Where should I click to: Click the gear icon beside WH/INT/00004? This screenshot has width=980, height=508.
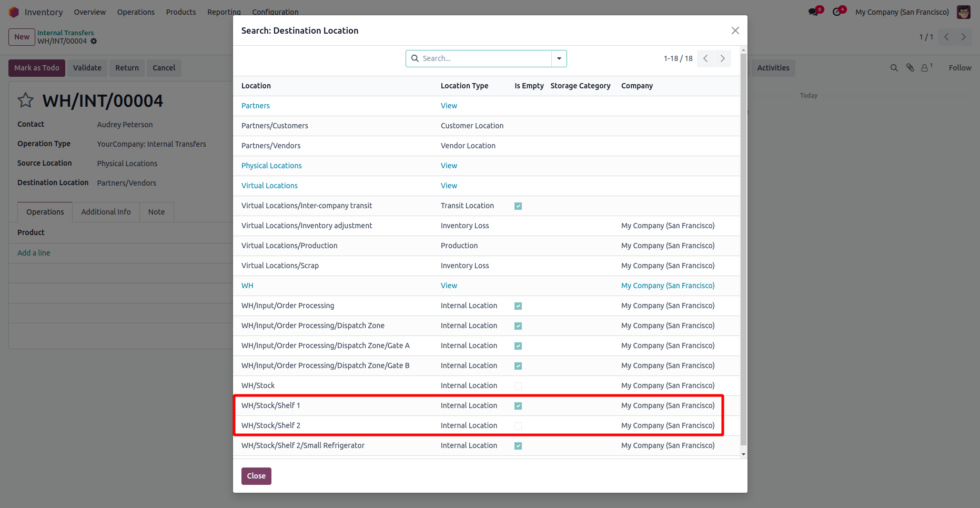(94, 41)
